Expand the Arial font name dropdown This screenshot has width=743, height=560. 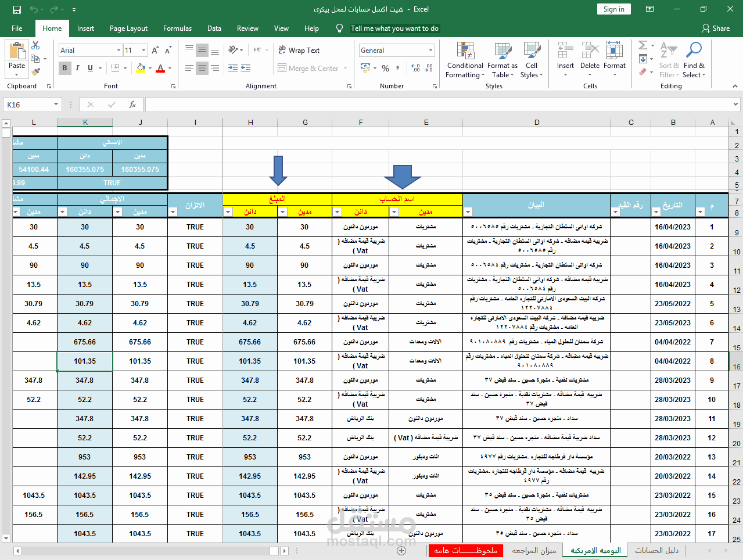coord(119,51)
